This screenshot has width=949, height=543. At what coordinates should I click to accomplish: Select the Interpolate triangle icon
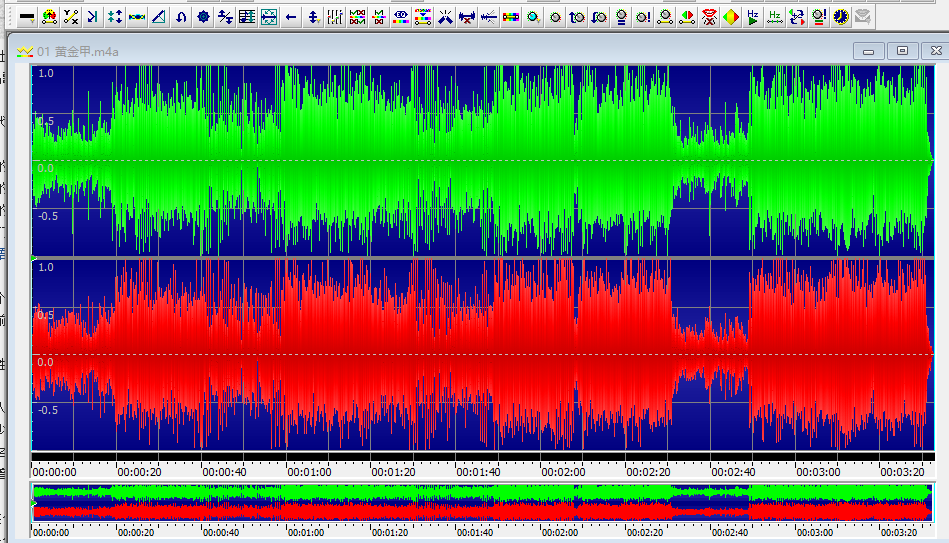tap(158, 17)
